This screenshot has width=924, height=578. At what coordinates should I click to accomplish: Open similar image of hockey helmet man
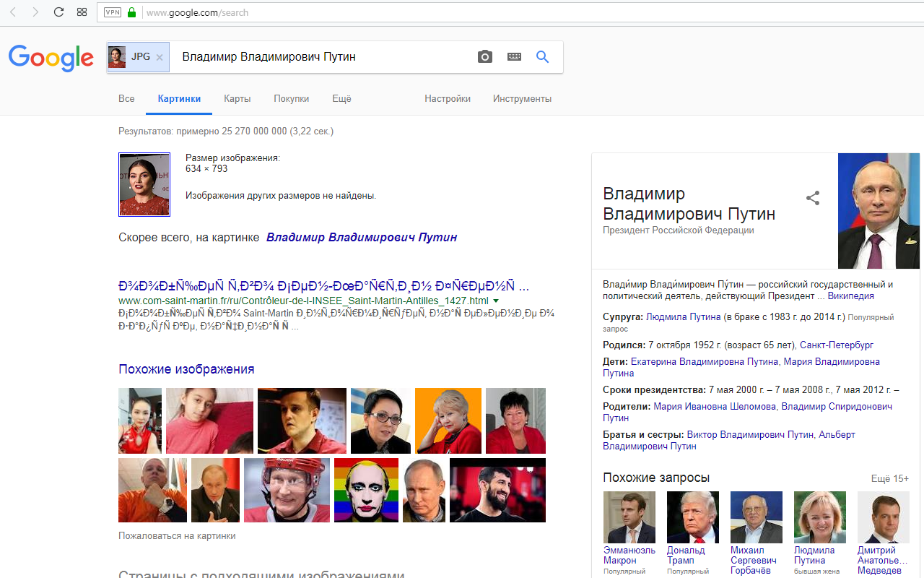287,490
